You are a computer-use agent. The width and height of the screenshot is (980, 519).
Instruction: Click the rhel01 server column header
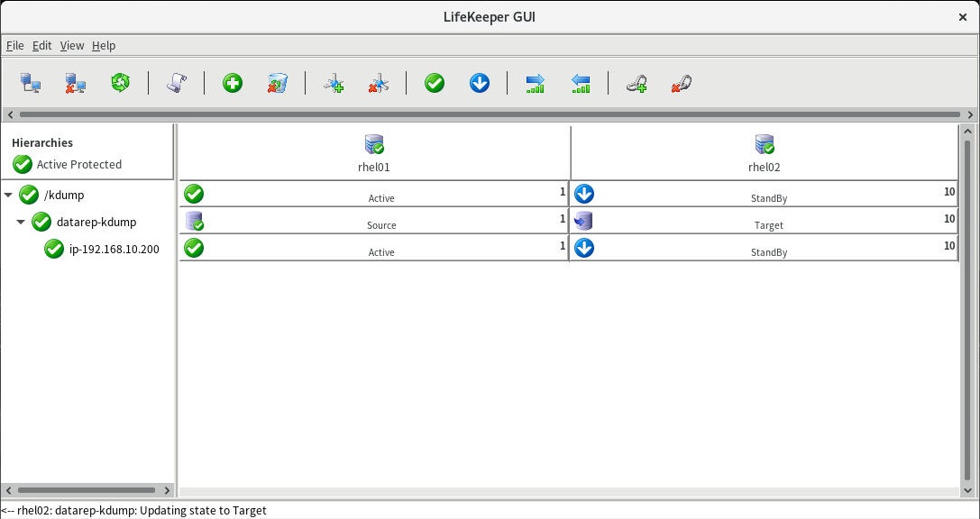373,152
